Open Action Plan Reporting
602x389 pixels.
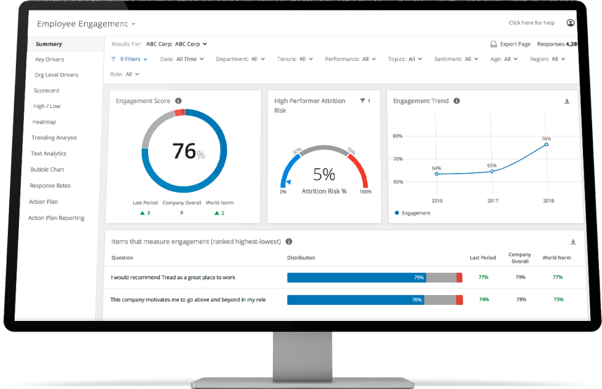(x=56, y=218)
